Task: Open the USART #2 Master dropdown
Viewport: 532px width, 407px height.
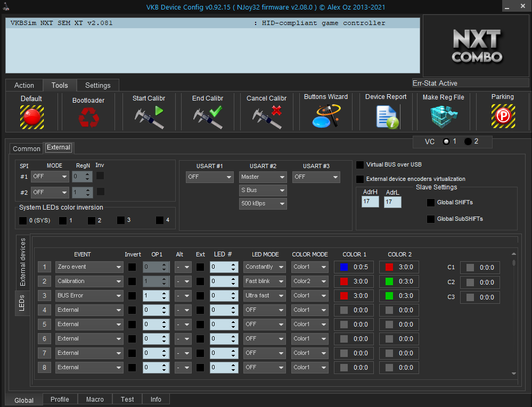Action: click(263, 177)
